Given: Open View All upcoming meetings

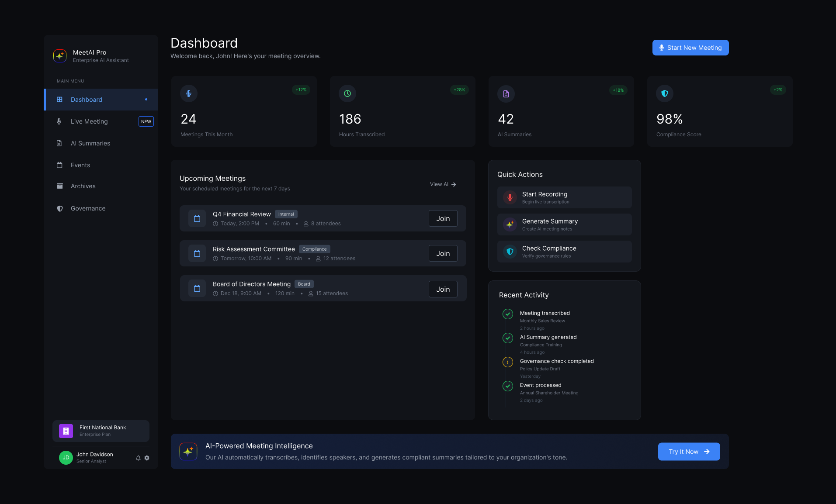Looking at the screenshot, I should (442, 184).
